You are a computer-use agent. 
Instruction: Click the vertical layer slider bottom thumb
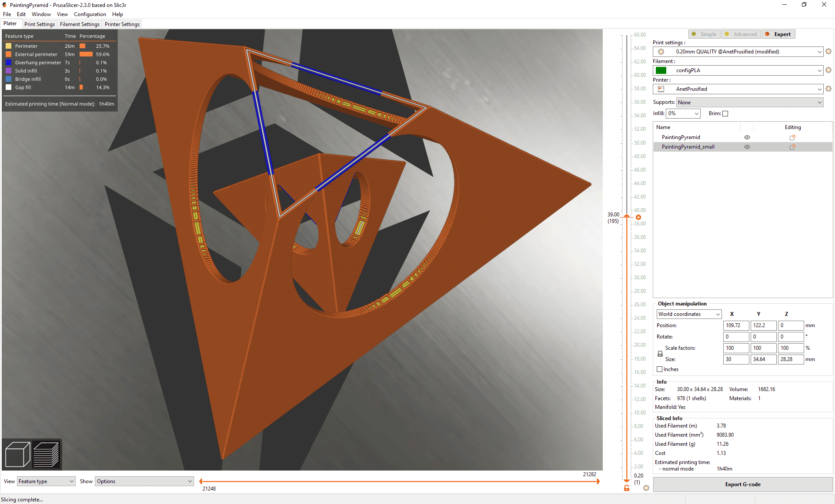tap(627, 481)
